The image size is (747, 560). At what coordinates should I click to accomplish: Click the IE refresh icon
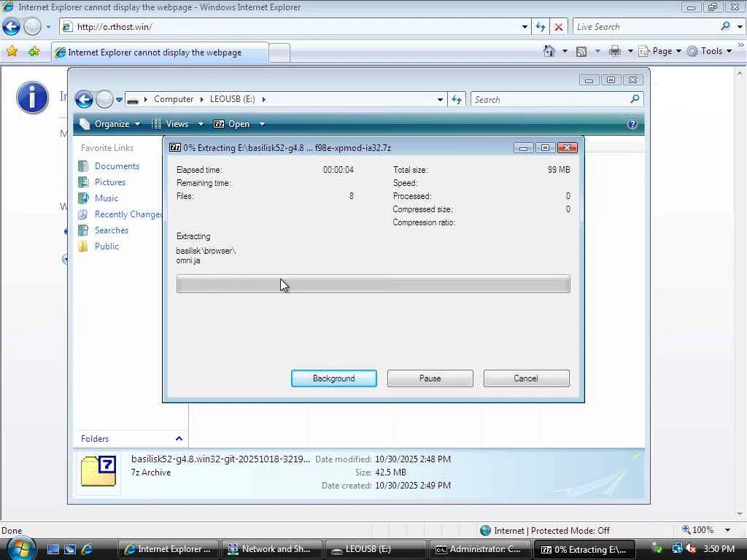541,27
